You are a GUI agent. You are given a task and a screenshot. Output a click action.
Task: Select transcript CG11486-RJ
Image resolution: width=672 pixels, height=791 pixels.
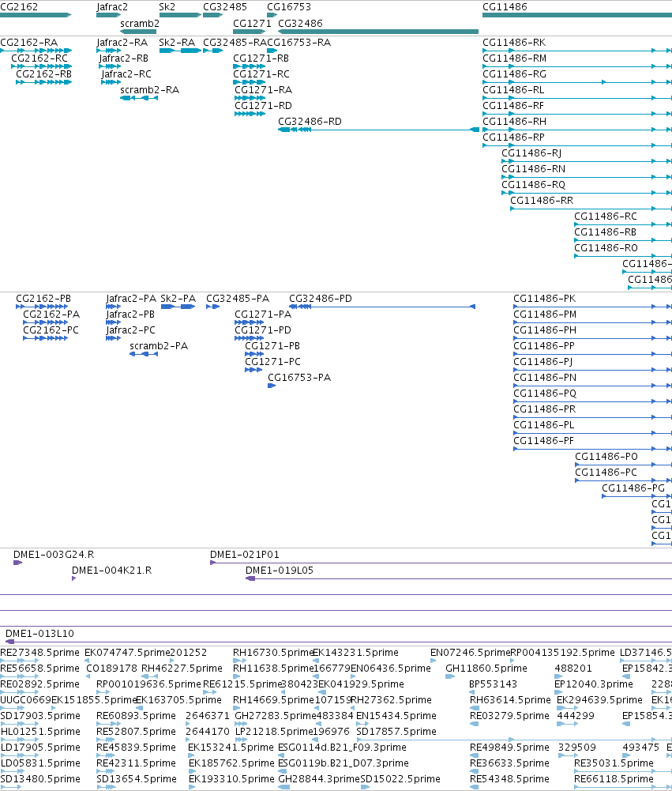pos(531,153)
